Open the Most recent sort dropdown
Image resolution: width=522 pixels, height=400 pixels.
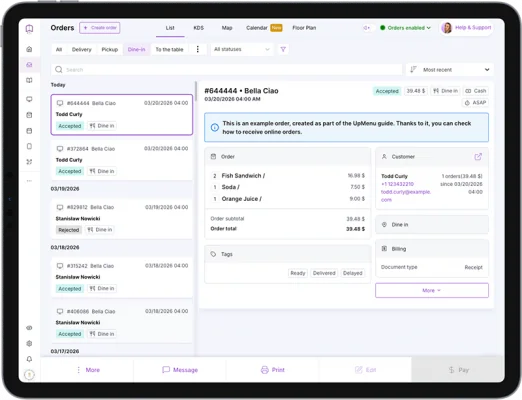coord(450,70)
